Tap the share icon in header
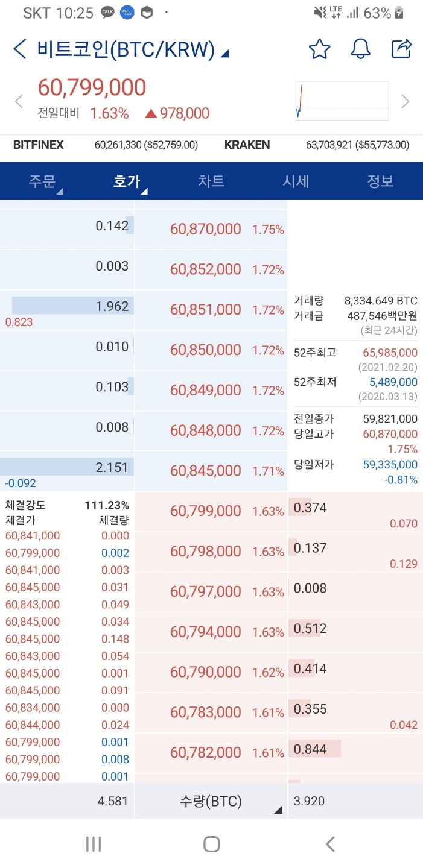 pos(401,49)
